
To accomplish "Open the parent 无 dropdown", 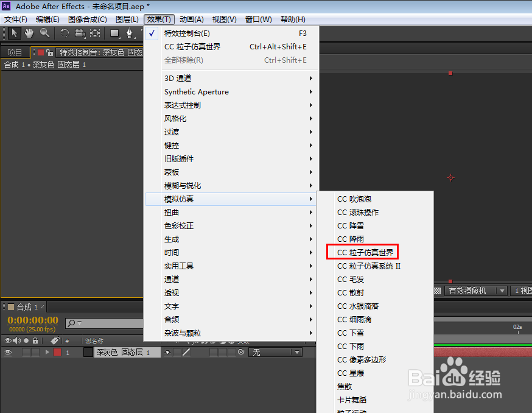I will (275, 352).
